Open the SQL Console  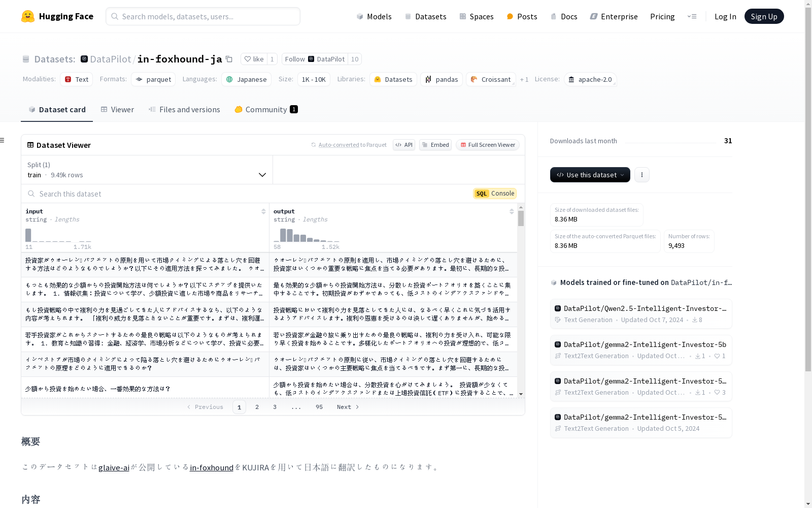tap(495, 194)
